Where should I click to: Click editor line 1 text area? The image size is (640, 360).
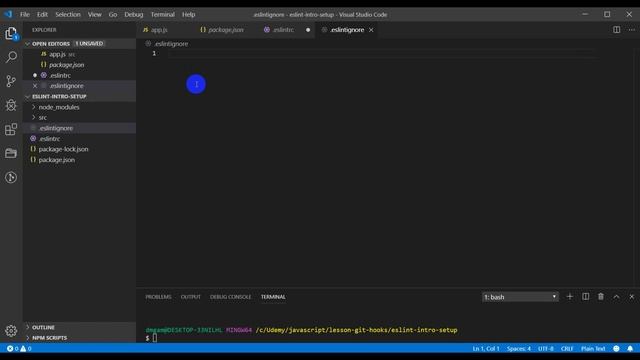click(382, 53)
